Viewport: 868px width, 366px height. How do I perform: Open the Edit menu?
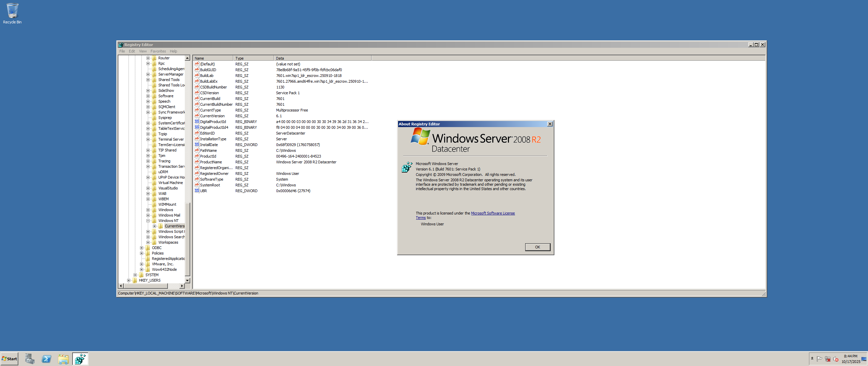coord(132,51)
